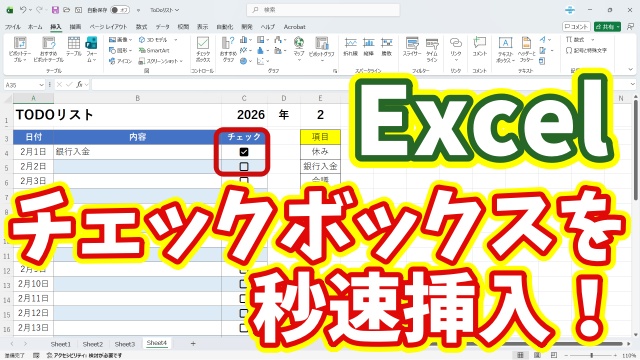
Task: Insert a 勝敗 win/loss sparkline
Action: pos(387,47)
